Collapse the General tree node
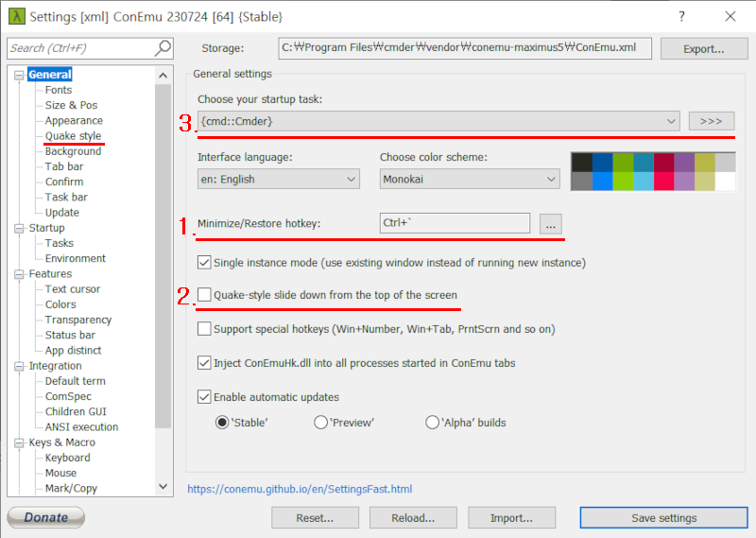The height and width of the screenshot is (538, 756). pos(19,75)
